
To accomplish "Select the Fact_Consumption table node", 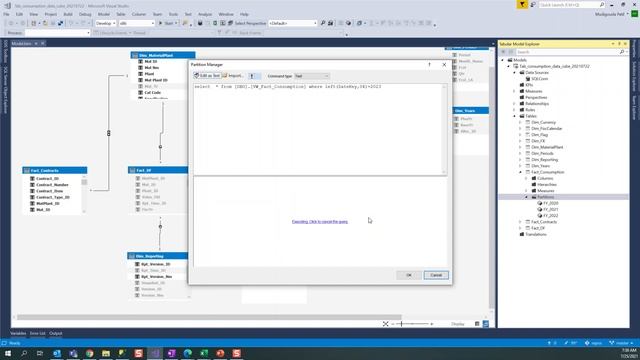I will click(x=547, y=172).
